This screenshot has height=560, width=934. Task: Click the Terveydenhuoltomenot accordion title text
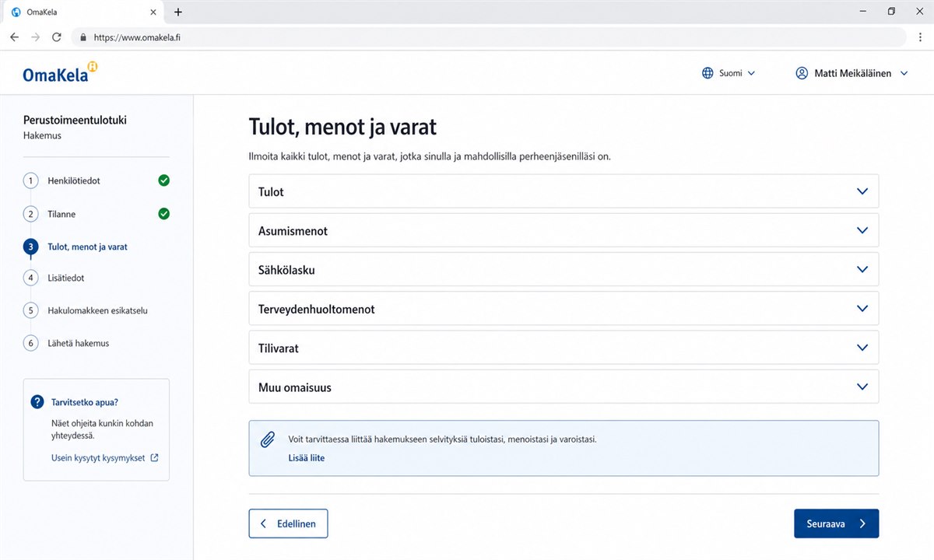(317, 309)
